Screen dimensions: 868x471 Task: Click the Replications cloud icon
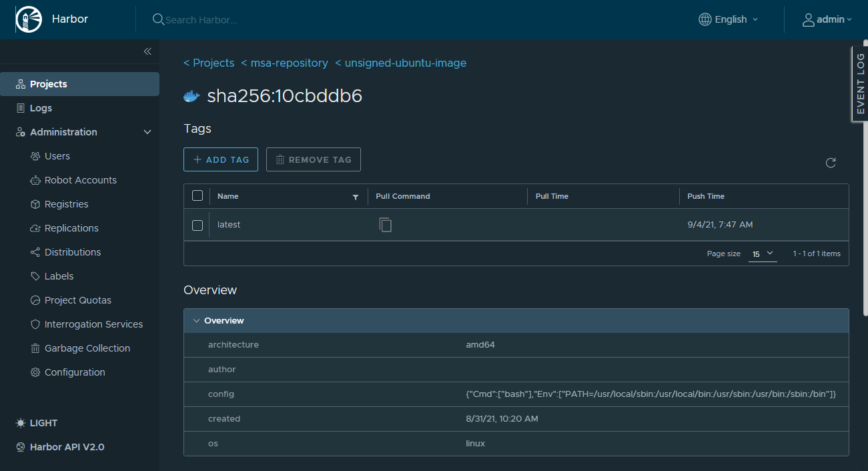click(x=35, y=228)
